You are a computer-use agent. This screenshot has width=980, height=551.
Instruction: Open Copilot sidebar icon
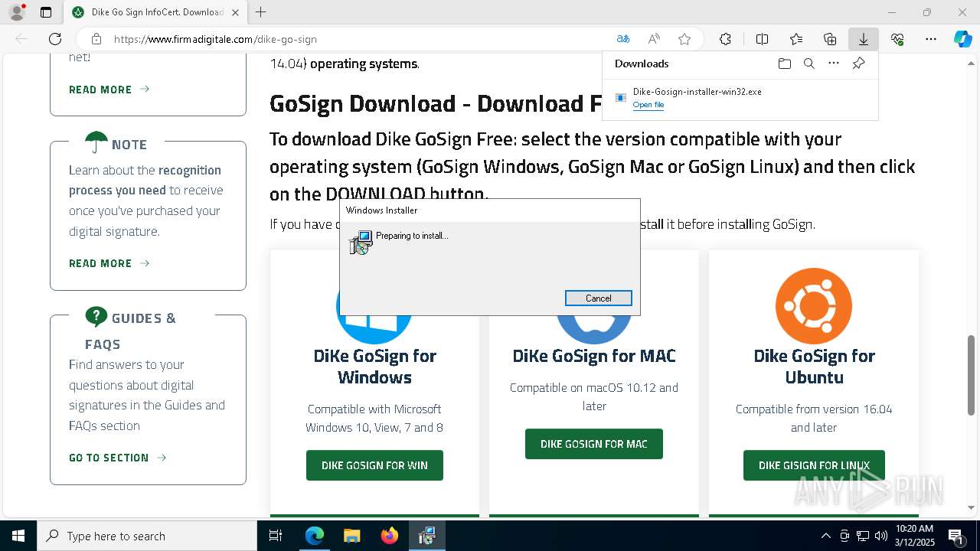tap(962, 39)
